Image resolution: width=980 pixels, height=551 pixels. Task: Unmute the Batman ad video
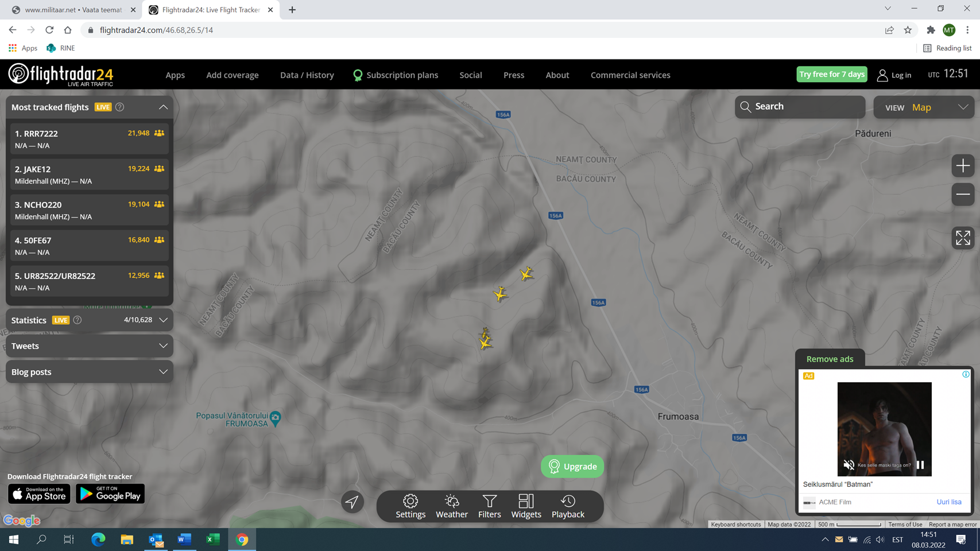point(849,465)
